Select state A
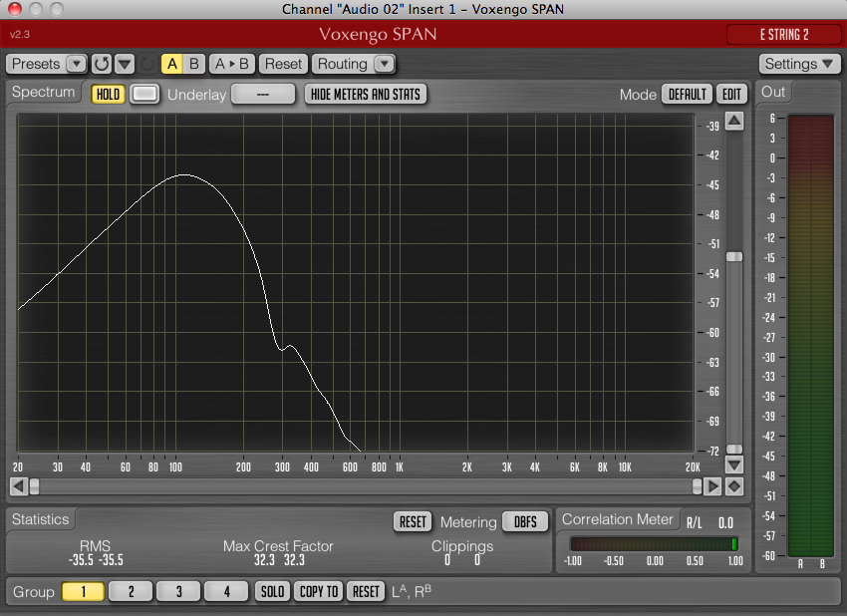Viewport: 847px width, 616px height. pyautogui.click(x=172, y=64)
